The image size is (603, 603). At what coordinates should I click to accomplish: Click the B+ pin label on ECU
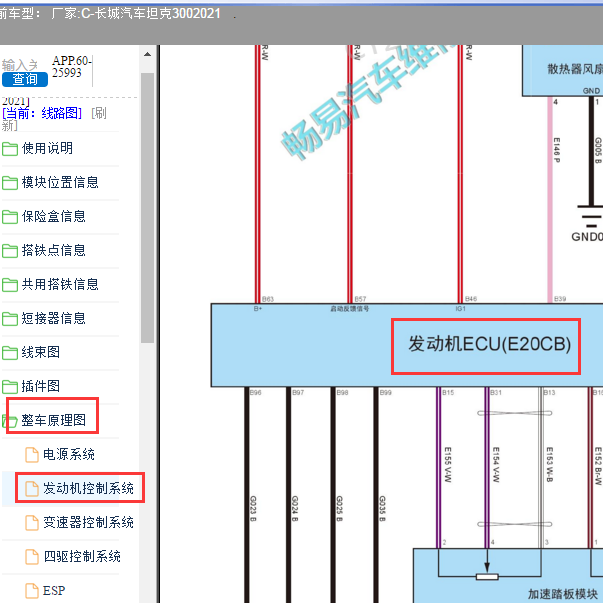(x=258, y=308)
